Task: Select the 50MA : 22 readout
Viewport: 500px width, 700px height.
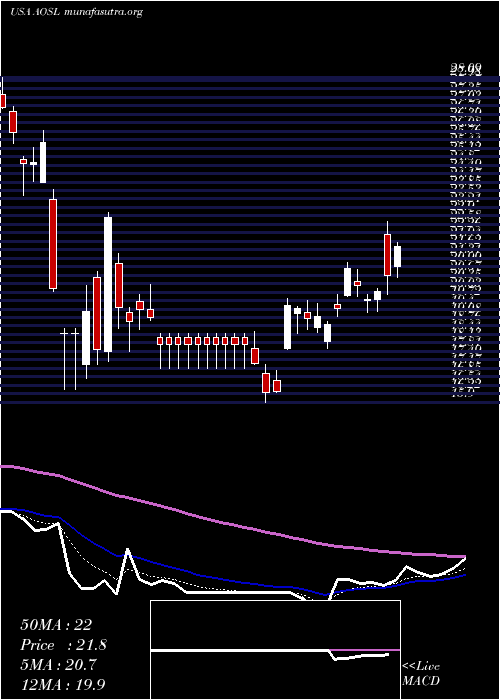Action: 56,625
